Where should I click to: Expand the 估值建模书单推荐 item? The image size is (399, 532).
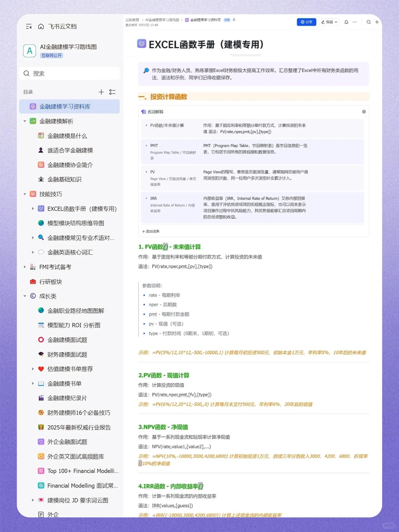[33, 369]
